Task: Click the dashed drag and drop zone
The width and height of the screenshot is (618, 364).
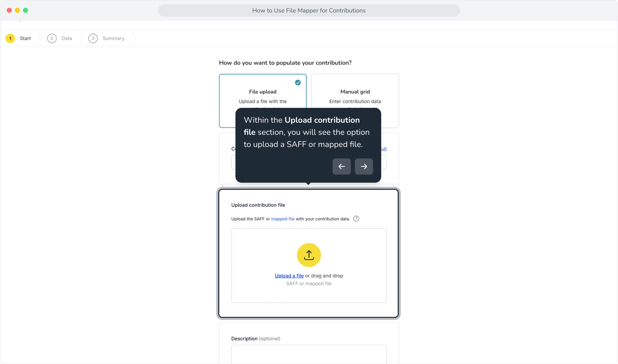Action: [x=309, y=266]
